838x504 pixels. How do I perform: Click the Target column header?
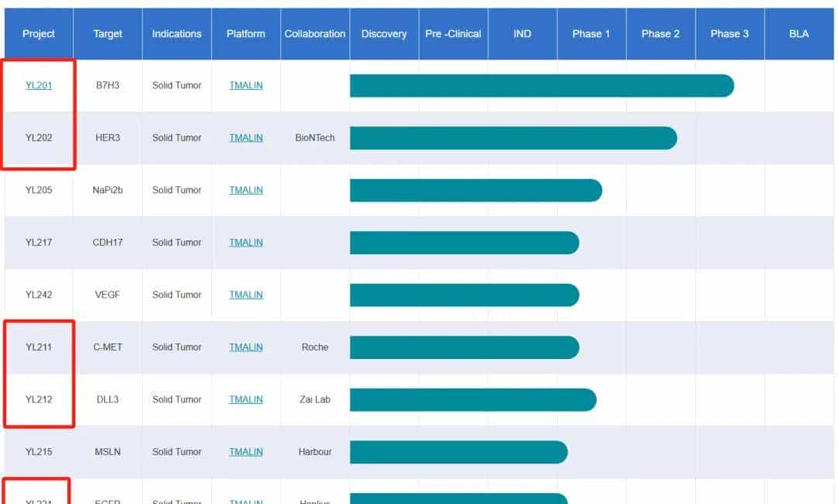pyautogui.click(x=107, y=33)
